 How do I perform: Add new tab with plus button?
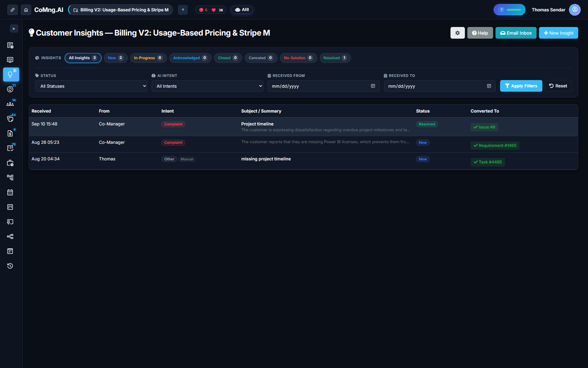coord(183,10)
